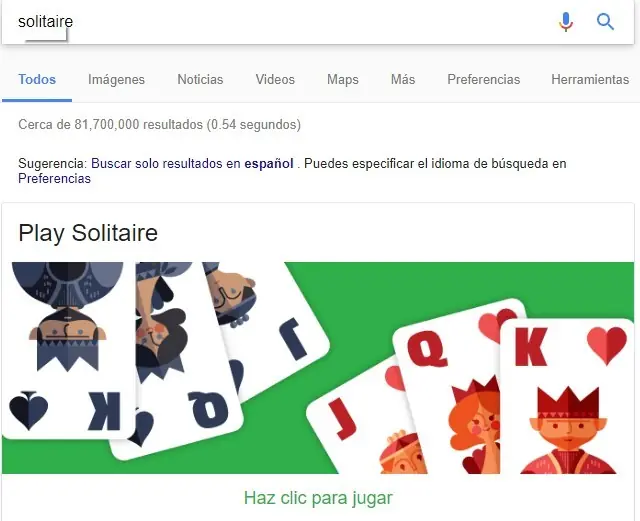640x521 pixels.
Task: Open the Herramientas search tools
Action: (x=590, y=79)
